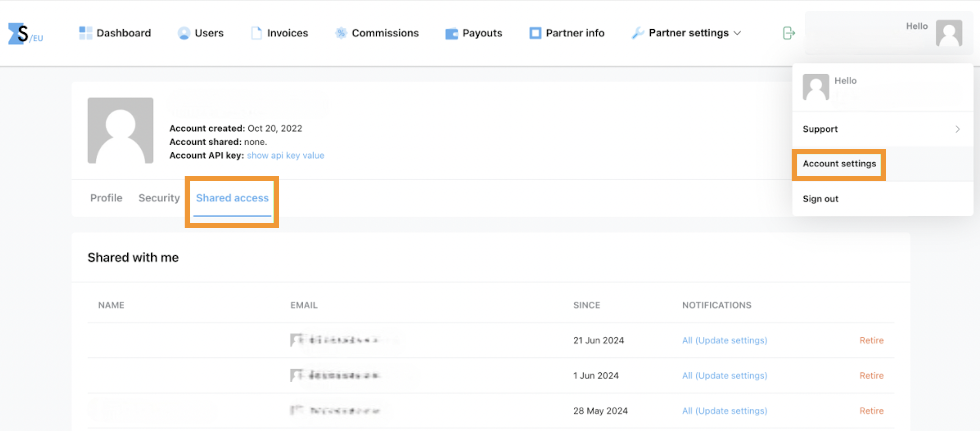980x431 pixels.
Task: Click the Account shared: none text
Action: click(218, 142)
